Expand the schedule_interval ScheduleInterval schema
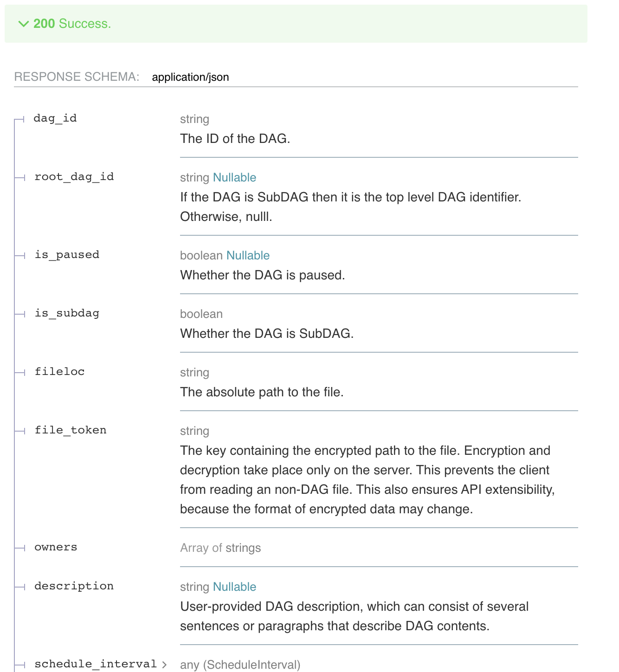The height and width of the screenshot is (672, 619). coord(165,664)
